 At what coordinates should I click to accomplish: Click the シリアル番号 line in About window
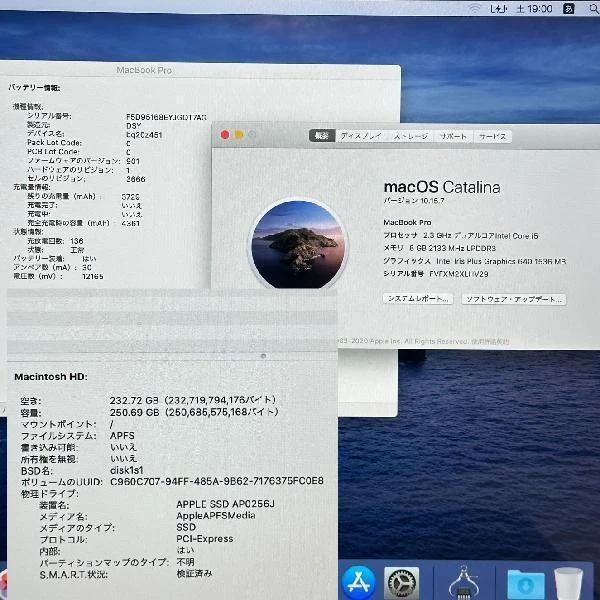point(436,274)
